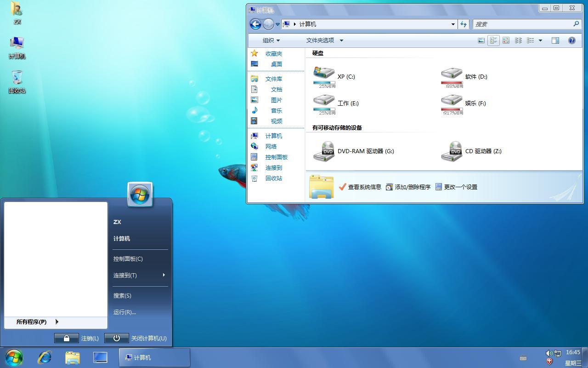Viewport: 588px width, 368px height.
Task: Click the back navigation arrow
Action: pyautogui.click(x=255, y=24)
